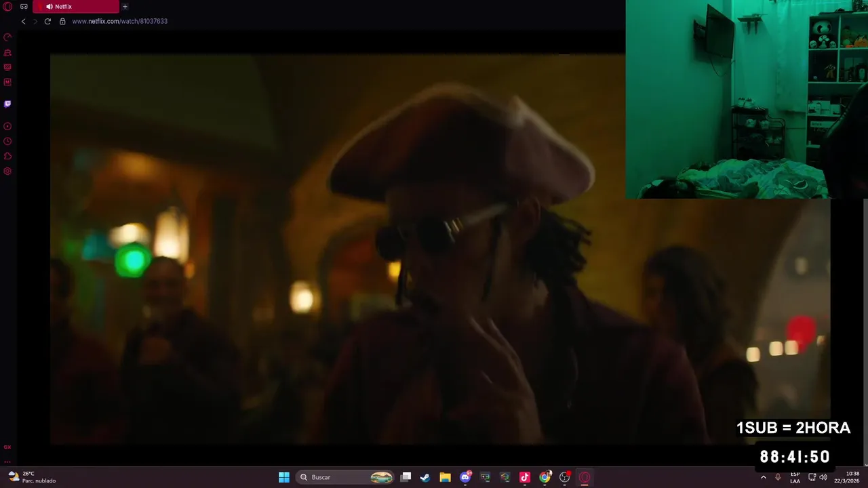
Task: Switch ESP LAA keyboard language
Action: click(x=795, y=477)
